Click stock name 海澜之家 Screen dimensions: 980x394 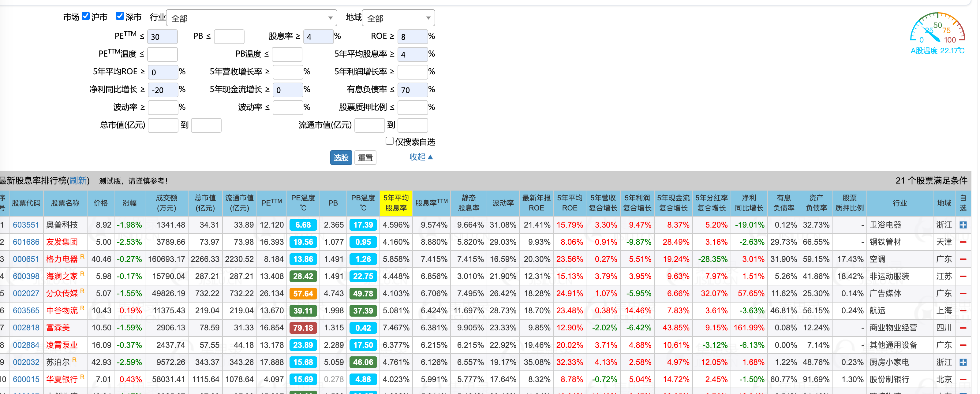click(x=62, y=277)
